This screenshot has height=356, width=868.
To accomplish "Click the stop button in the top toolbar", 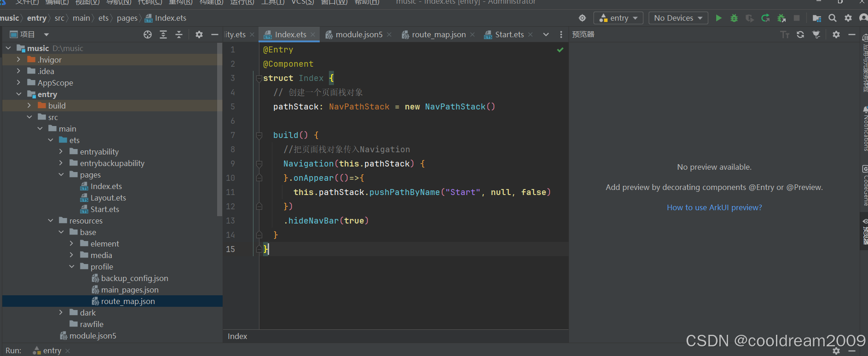I will (797, 18).
